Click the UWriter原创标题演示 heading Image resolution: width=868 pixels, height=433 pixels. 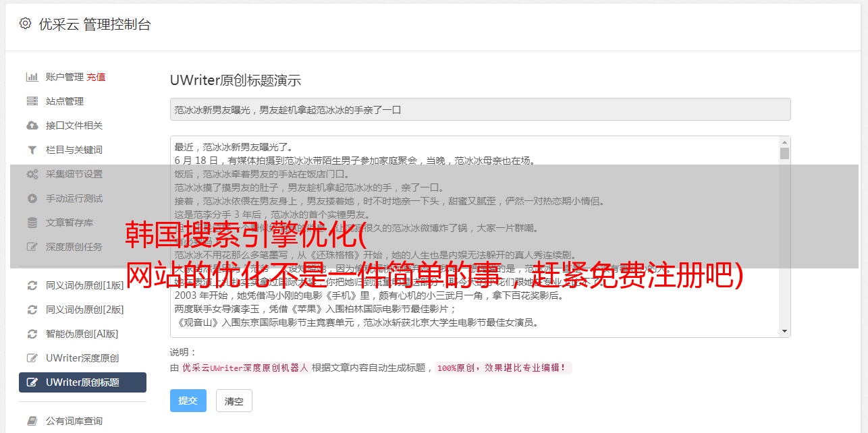tap(236, 80)
